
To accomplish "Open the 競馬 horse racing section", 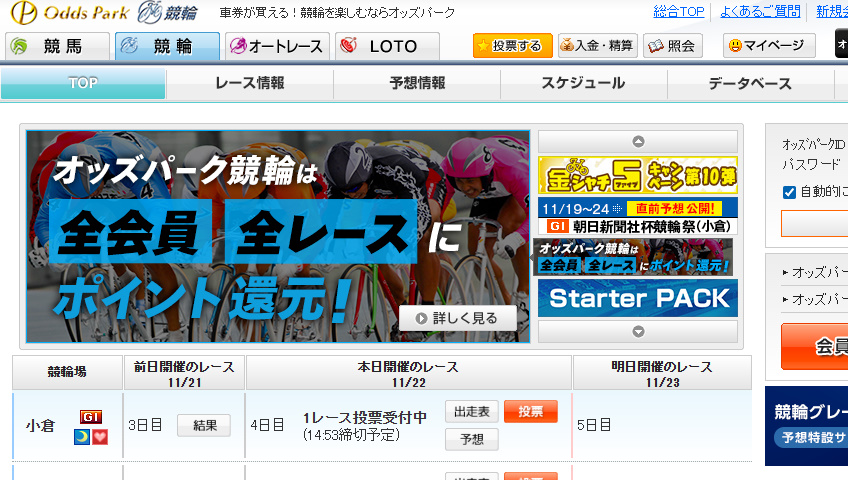I will tap(57, 46).
